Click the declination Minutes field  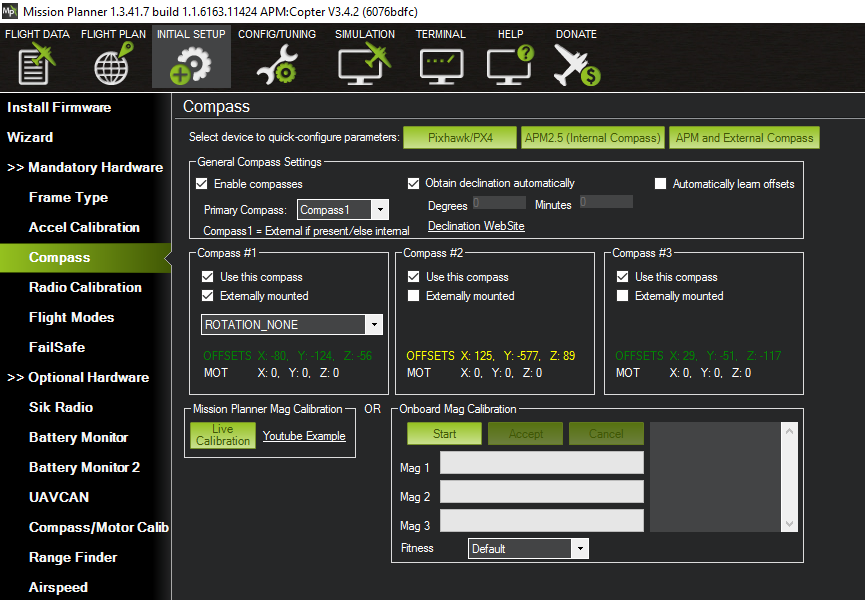606,202
